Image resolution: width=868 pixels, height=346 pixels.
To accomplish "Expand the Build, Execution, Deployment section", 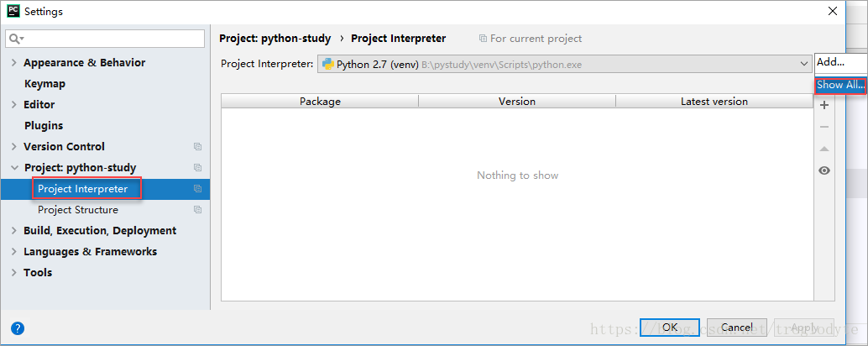I will click(x=14, y=231).
